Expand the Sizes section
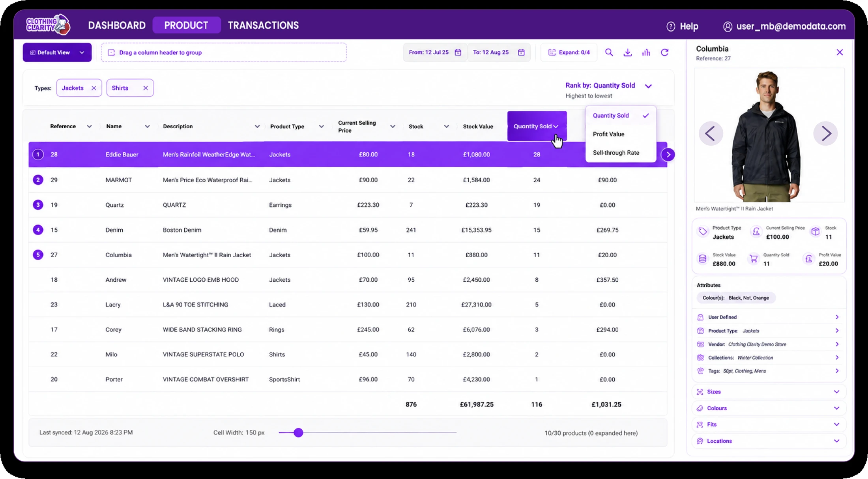Image resolution: width=868 pixels, height=479 pixels. (x=769, y=392)
